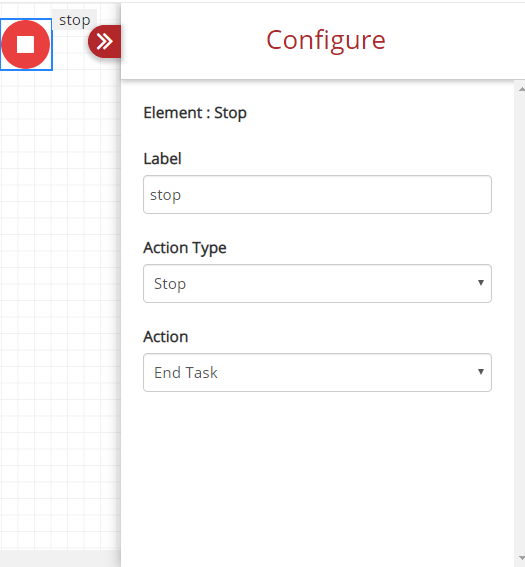525x567 pixels.
Task: Open the Action dropdown showing End Task
Action: pos(317,372)
